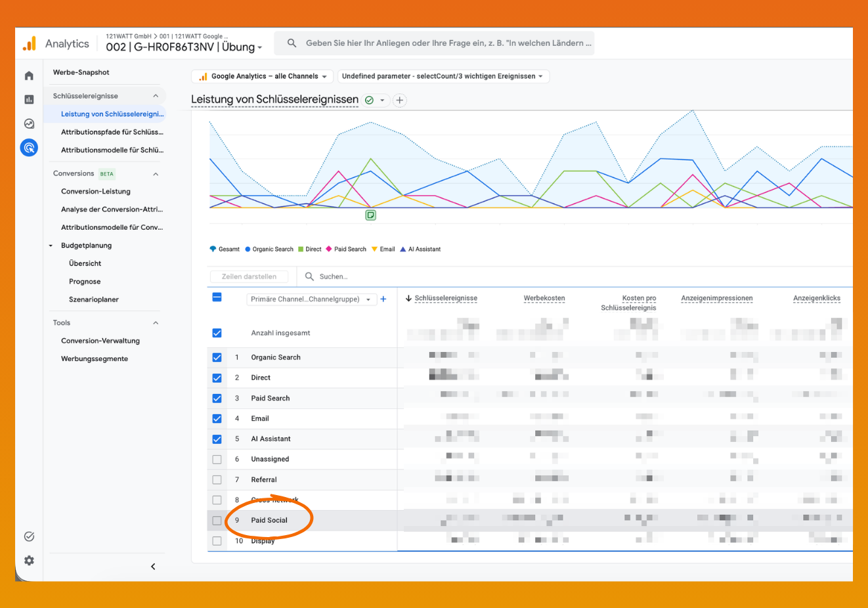Open Übersicht under Budgetplanung
The width and height of the screenshot is (868, 608).
[85, 263]
